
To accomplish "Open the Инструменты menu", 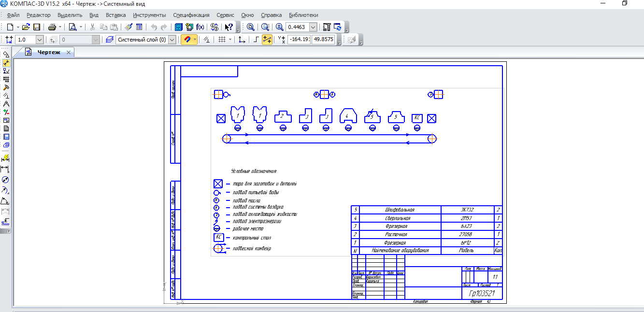I will tap(149, 15).
